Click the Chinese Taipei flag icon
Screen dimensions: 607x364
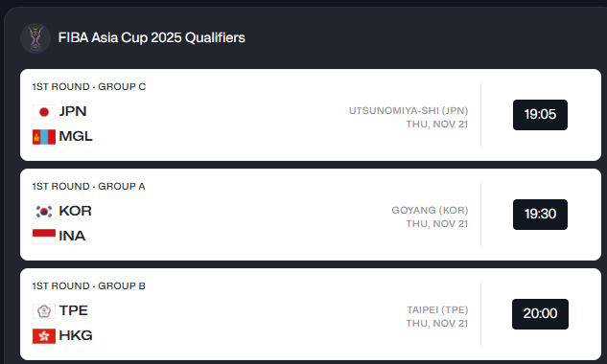pos(44,311)
